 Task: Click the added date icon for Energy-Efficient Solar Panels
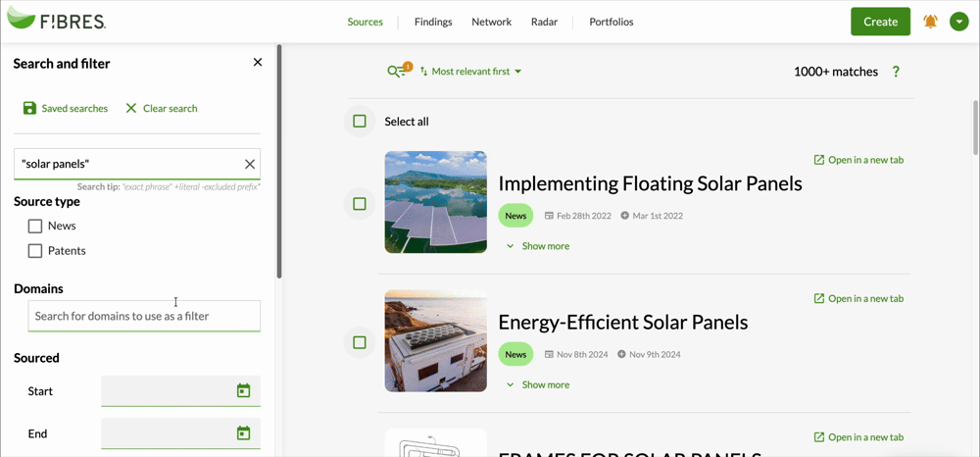click(621, 354)
